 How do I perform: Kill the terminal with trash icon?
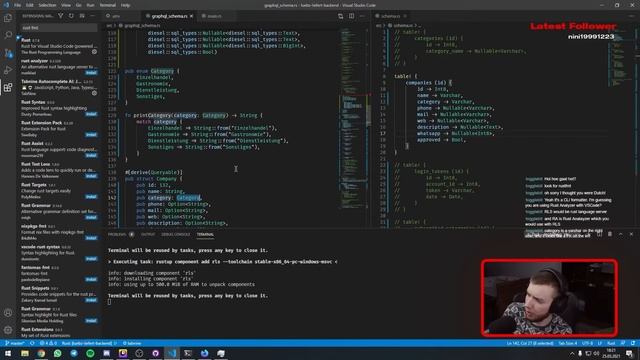tap(610, 234)
